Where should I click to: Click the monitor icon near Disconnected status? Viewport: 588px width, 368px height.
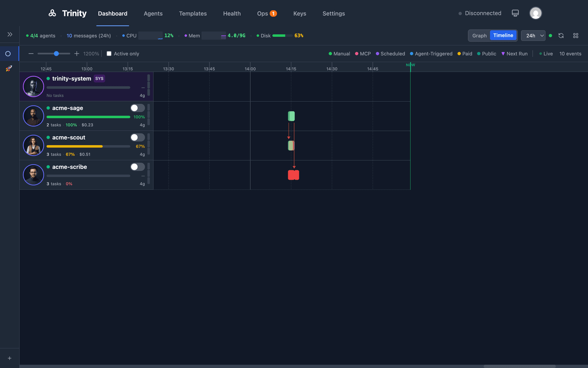[515, 13]
